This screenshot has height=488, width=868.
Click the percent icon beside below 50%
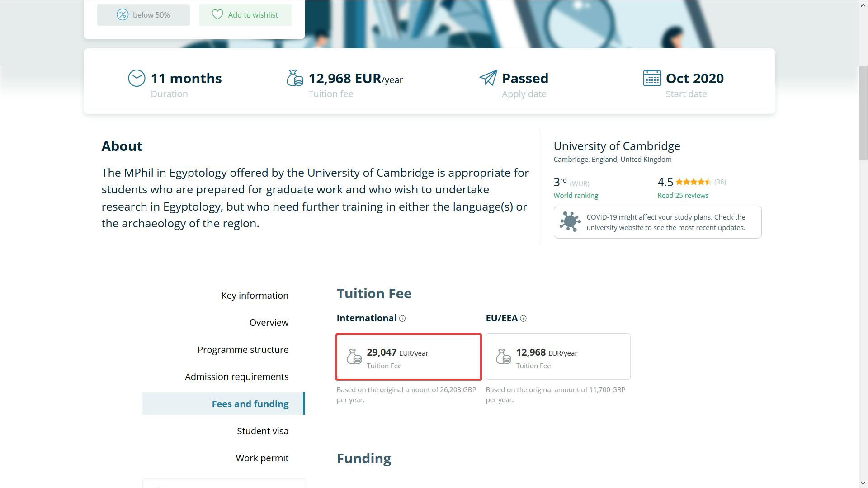point(123,15)
